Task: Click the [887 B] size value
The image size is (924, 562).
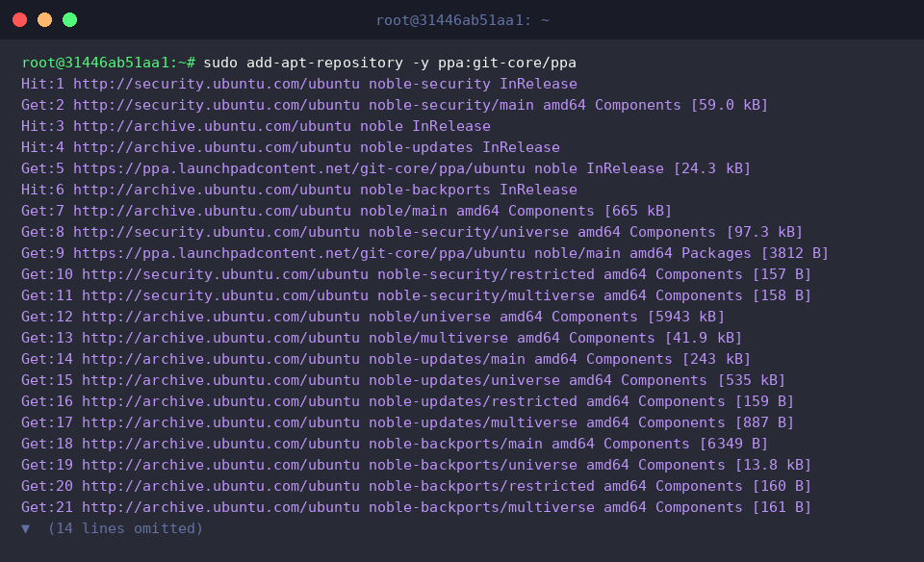Action: [x=764, y=423]
